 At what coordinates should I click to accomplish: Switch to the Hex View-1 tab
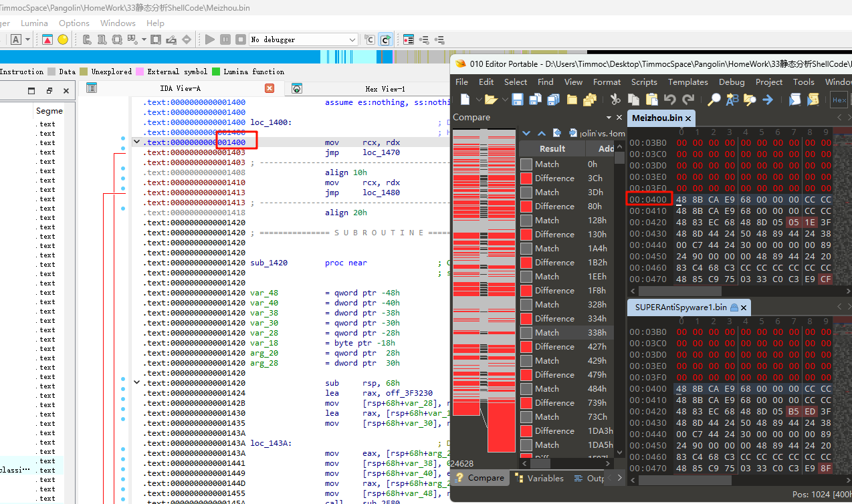coord(385,88)
